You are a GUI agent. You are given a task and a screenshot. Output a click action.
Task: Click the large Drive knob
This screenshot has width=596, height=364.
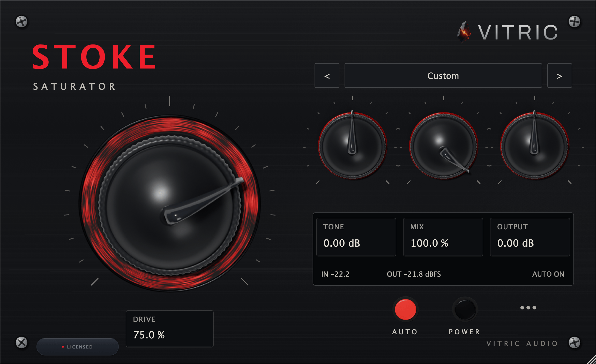point(170,204)
